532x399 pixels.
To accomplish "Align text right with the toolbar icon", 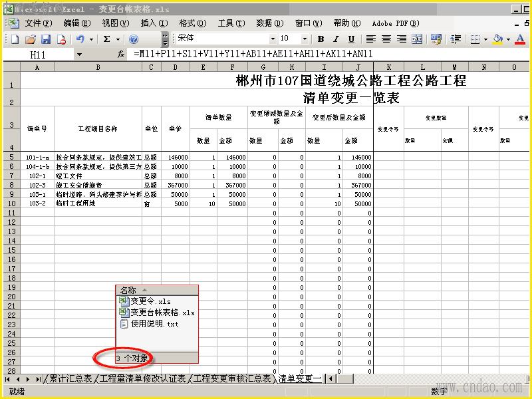I will click(x=402, y=39).
